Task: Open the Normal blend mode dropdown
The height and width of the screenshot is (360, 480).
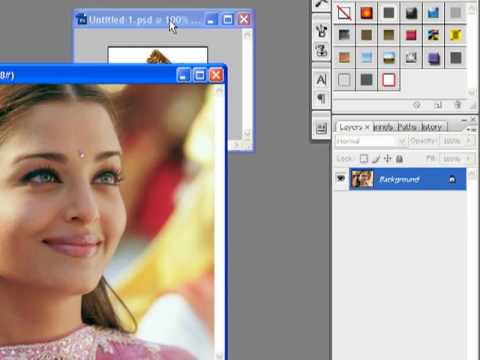Action: 371,141
